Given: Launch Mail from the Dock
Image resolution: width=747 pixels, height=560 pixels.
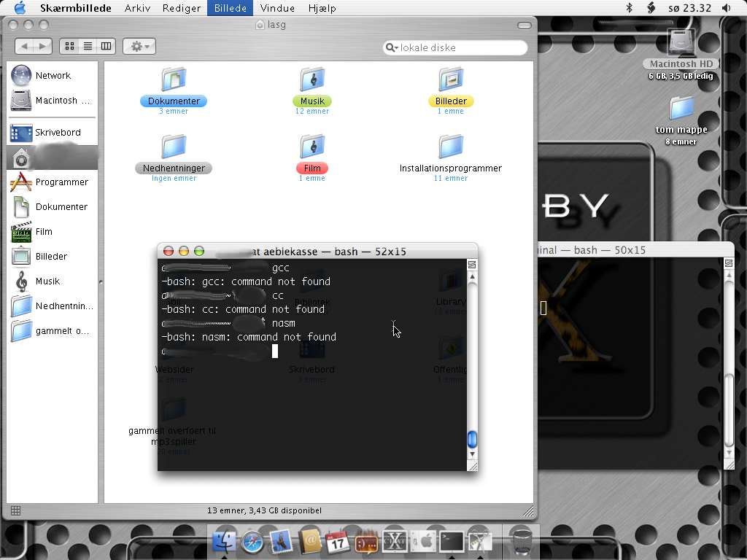Looking at the screenshot, I should coord(281,542).
